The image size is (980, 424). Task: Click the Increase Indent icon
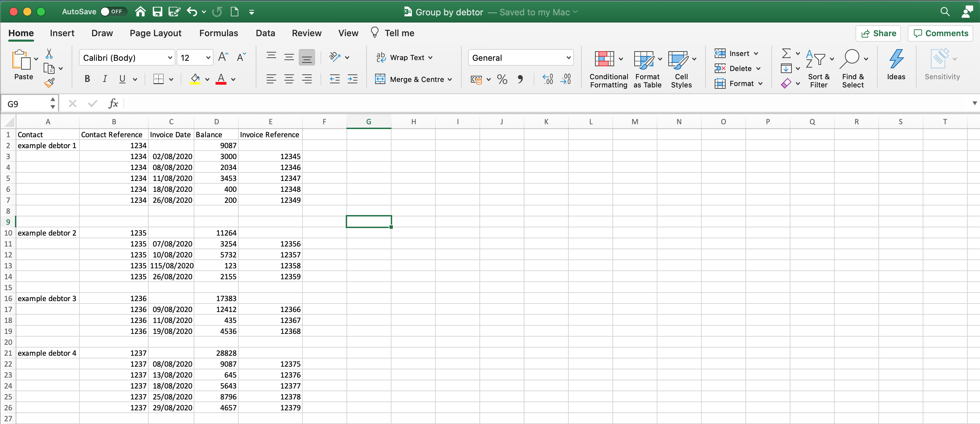(353, 79)
